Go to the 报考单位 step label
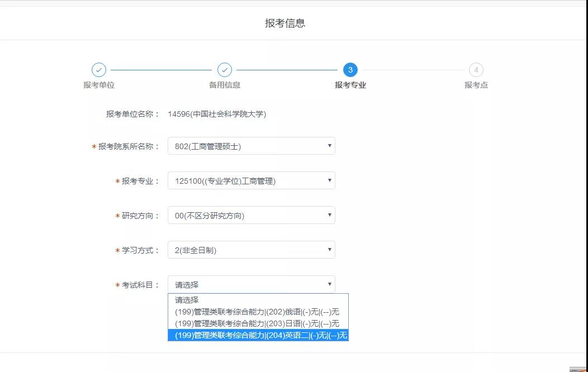 99,85
